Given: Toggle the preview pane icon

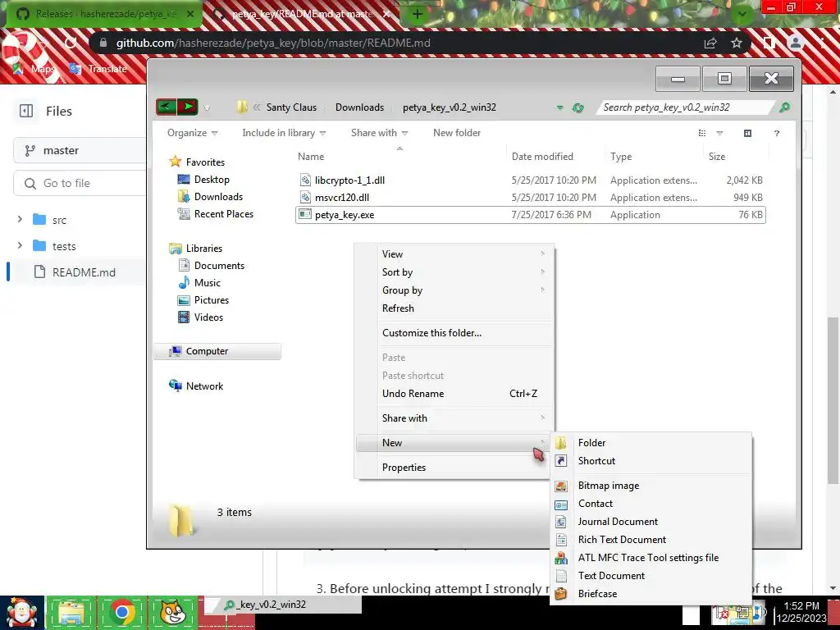Looking at the screenshot, I should click(747, 133).
